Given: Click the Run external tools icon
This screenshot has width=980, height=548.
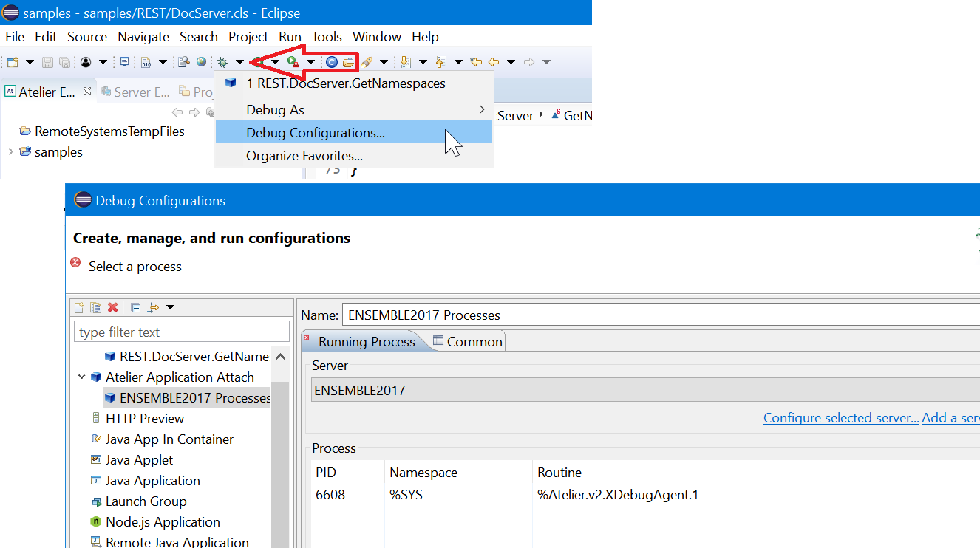Looking at the screenshot, I should [x=293, y=62].
